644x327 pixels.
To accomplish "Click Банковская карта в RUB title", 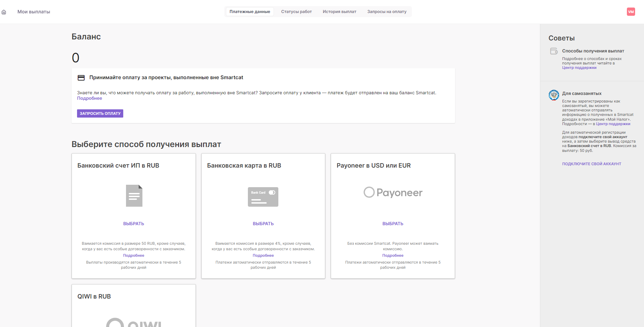I will [244, 166].
